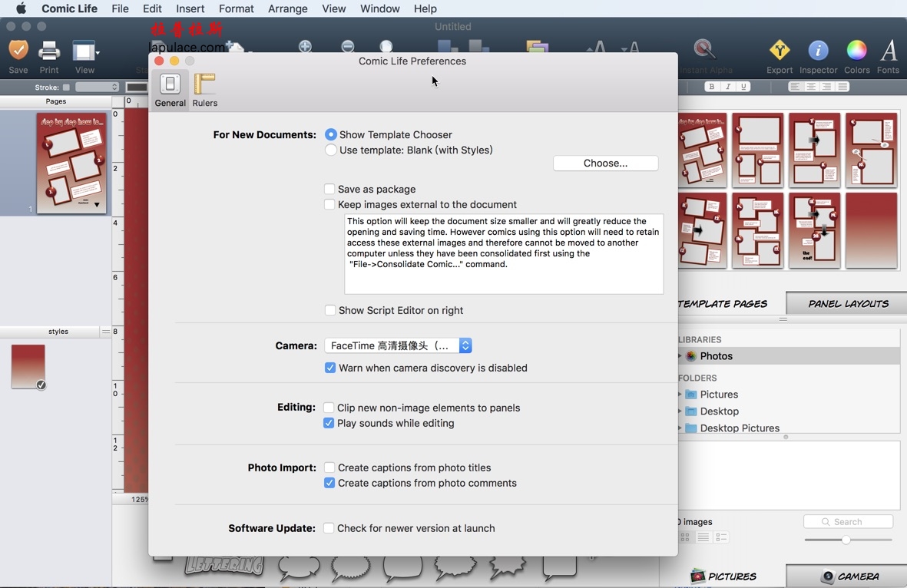Open the File menu

pyautogui.click(x=120, y=8)
